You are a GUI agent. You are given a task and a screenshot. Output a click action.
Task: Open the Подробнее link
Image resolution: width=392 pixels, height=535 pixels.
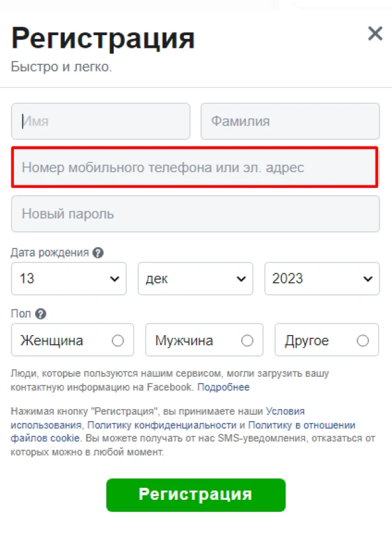223,387
